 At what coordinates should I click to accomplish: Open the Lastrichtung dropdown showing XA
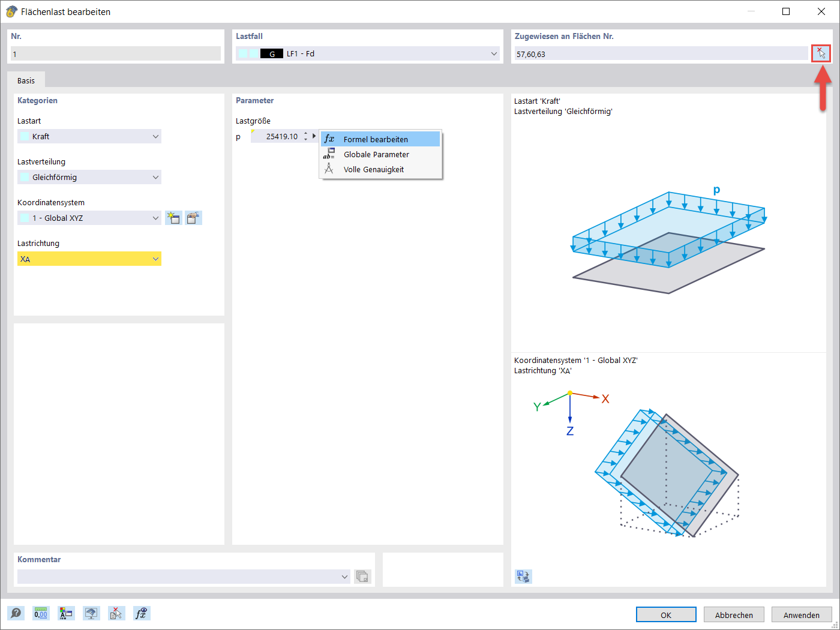click(x=89, y=259)
